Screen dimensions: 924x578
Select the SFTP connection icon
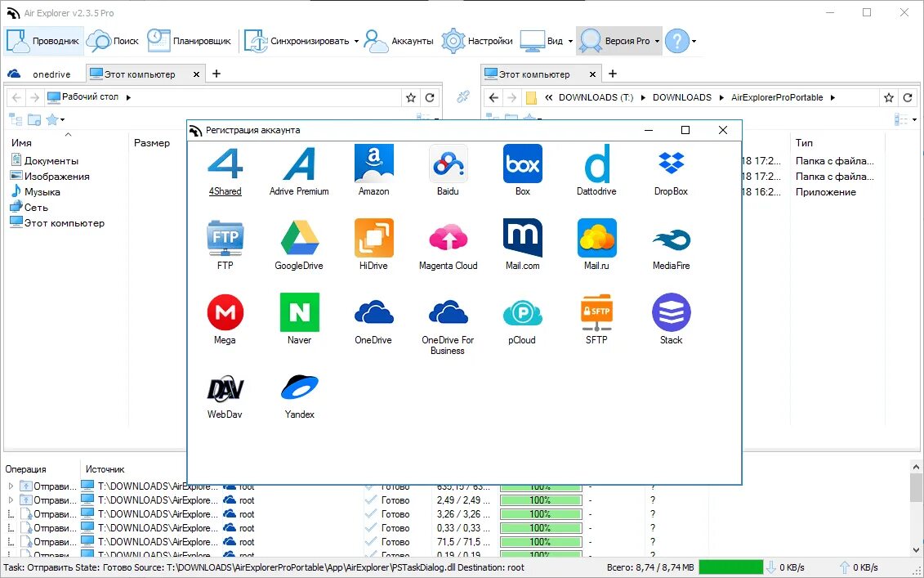coord(596,319)
